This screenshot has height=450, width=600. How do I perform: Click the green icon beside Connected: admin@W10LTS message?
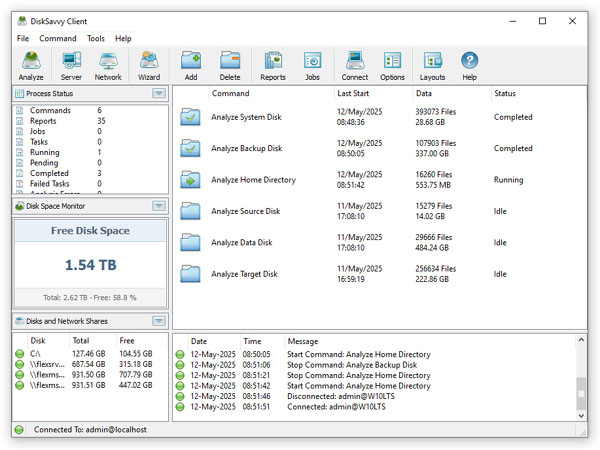click(180, 407)
